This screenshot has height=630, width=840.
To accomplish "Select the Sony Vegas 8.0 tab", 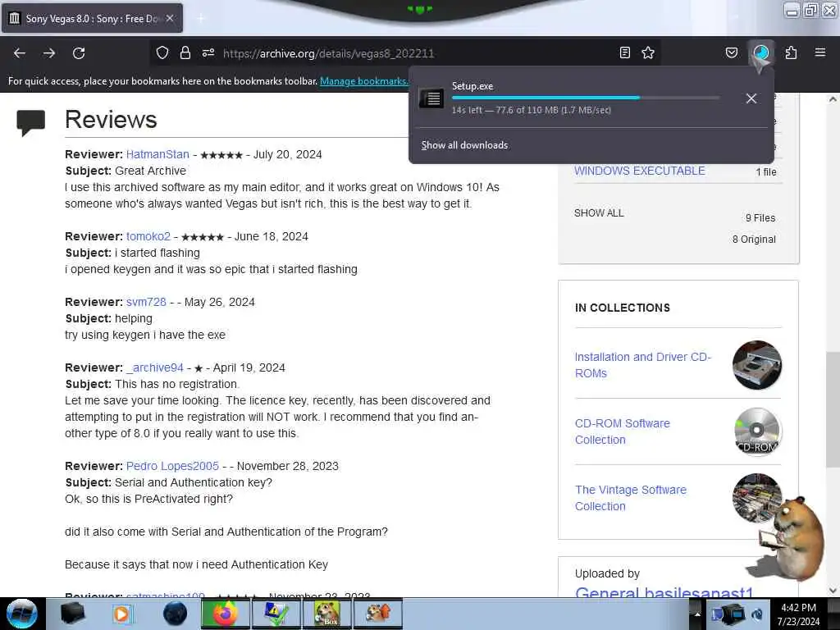I will pyautogui.click(x=92, y=18).
